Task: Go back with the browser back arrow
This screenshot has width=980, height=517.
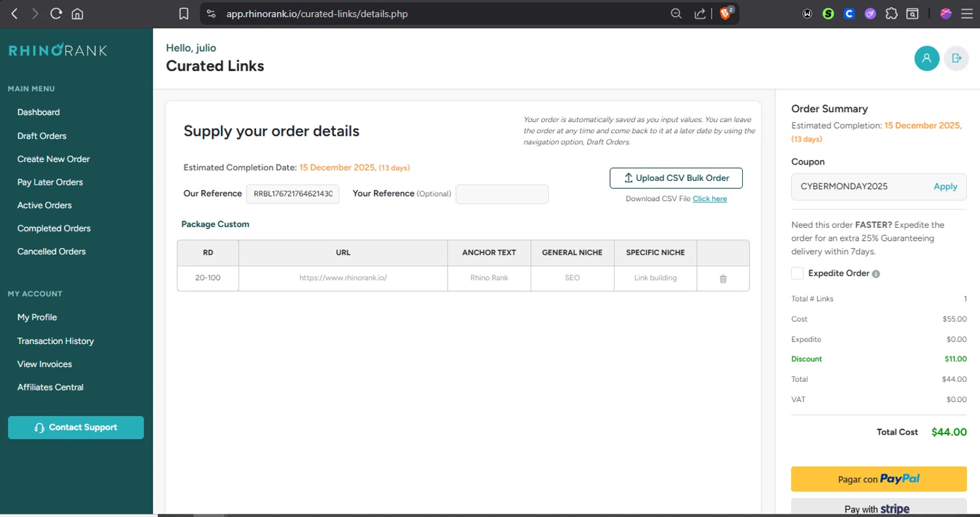Action: coord(14,13)
